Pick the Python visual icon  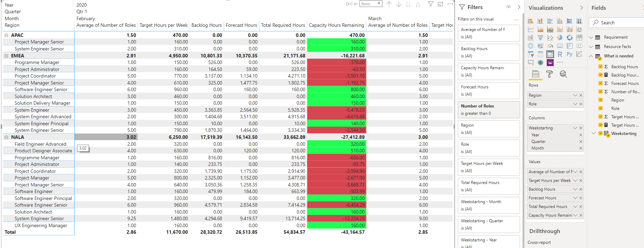[x=569, y=54]
